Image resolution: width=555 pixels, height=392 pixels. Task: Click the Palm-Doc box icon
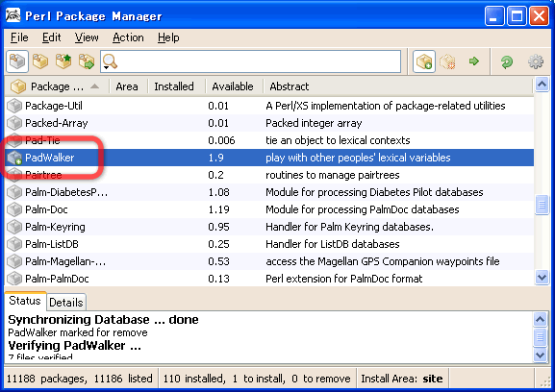(14, 209)
